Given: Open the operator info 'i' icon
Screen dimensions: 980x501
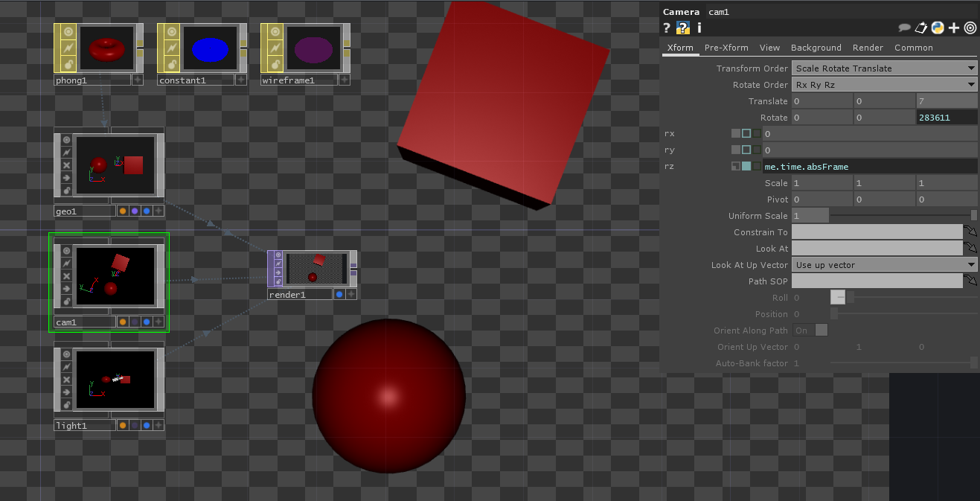Looking at the screenshot, I should coord(699,28).
